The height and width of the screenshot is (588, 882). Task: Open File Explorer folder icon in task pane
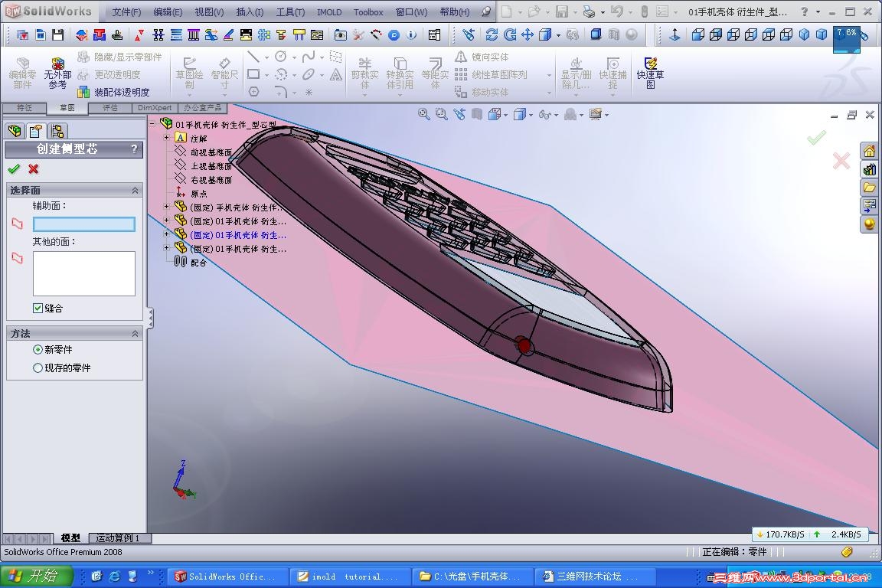click(x=870, y=187)
